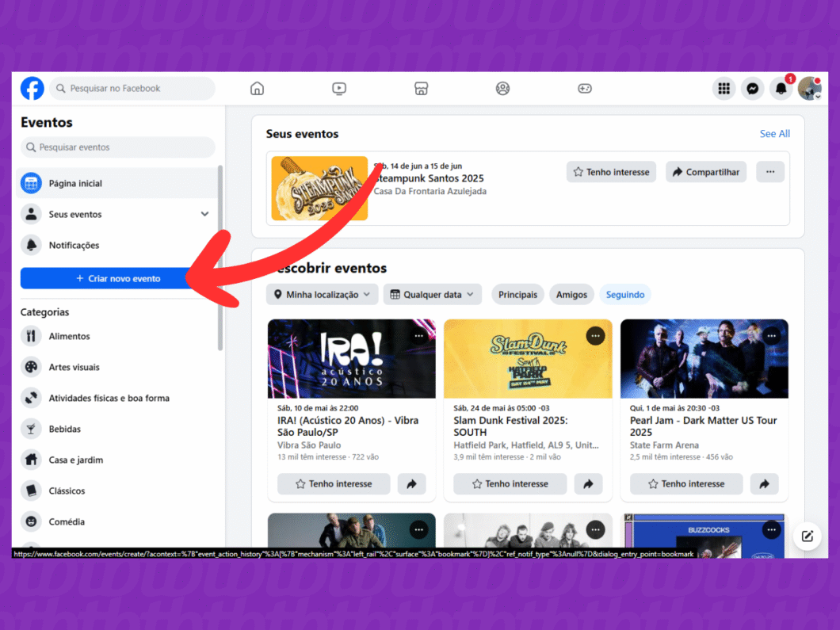Click See All link for Seus eventos
This screenshot has width=840, height=630.
click(775, 134)
